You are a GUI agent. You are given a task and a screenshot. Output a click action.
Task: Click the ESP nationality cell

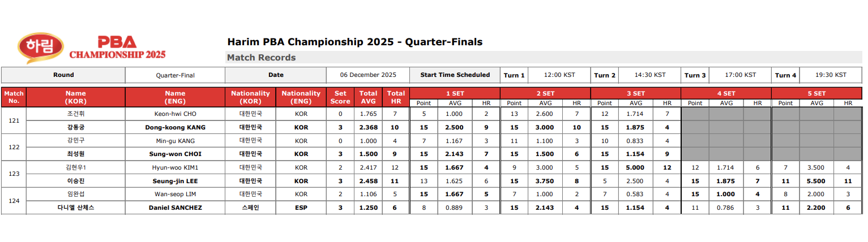(x=301, y=208)
